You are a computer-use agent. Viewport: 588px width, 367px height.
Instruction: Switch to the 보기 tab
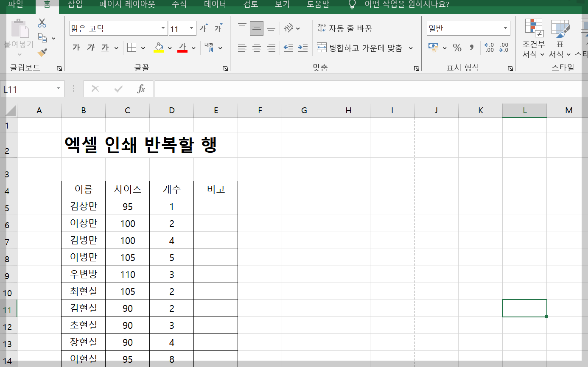pos(283,5)
